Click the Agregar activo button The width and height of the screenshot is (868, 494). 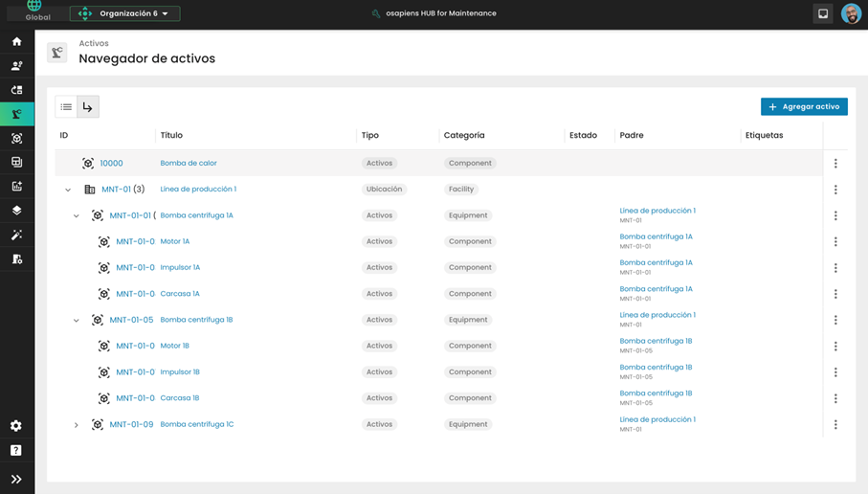pos(804,107)
